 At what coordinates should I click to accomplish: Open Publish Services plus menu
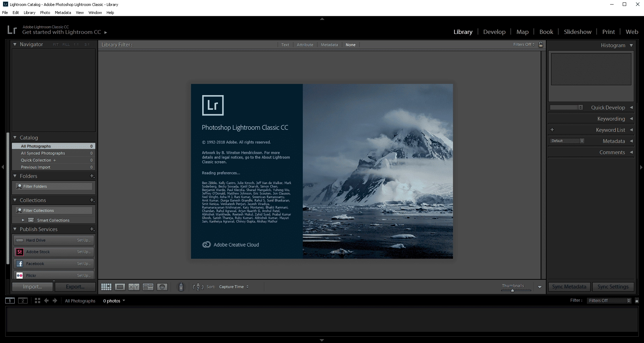[92, 229]
